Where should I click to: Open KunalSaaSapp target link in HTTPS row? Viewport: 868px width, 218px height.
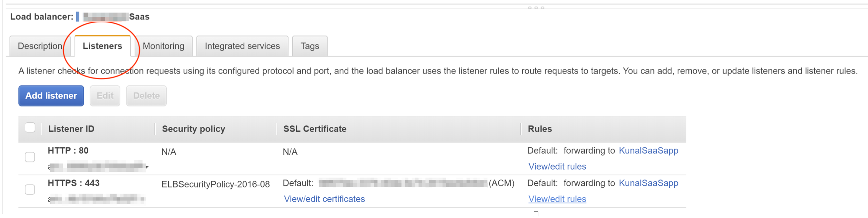point(648,183)
